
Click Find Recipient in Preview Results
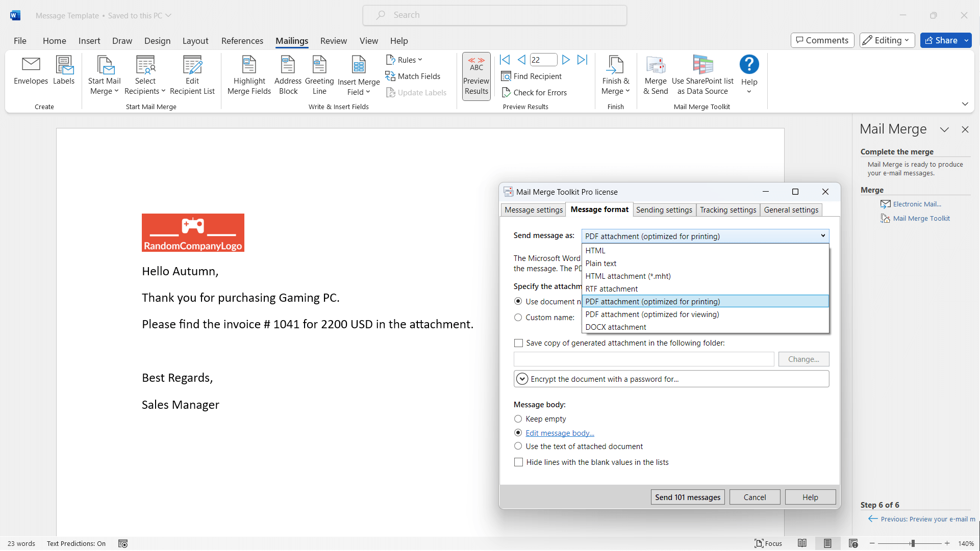[532, 76]
